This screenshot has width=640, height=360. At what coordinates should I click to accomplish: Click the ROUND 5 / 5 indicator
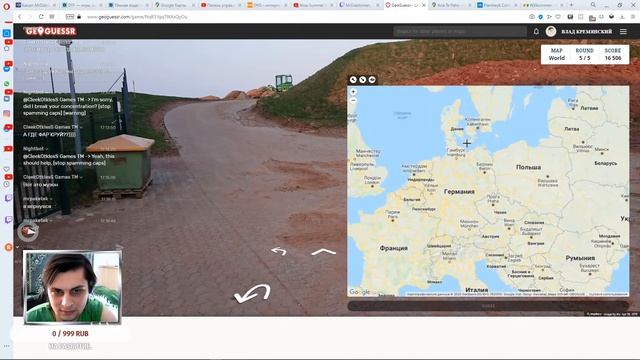(x=584, y=54)
